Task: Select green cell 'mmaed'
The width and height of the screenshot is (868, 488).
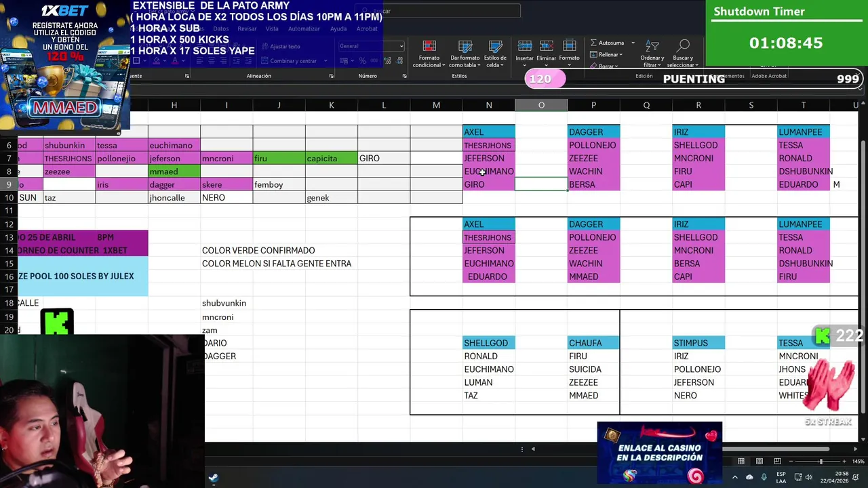Action: 174,171
